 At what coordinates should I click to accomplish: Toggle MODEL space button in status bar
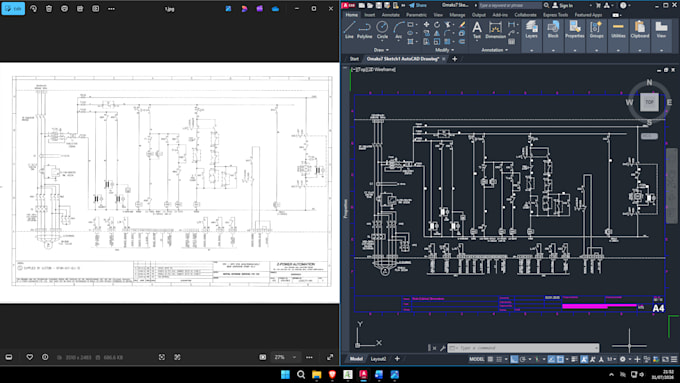[x=477, y=359]
